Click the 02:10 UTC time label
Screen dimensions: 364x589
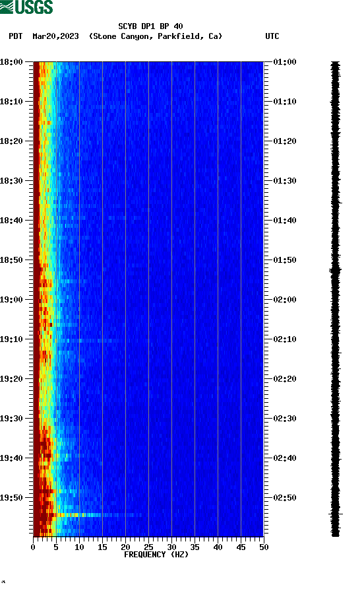tap(285, 339)
